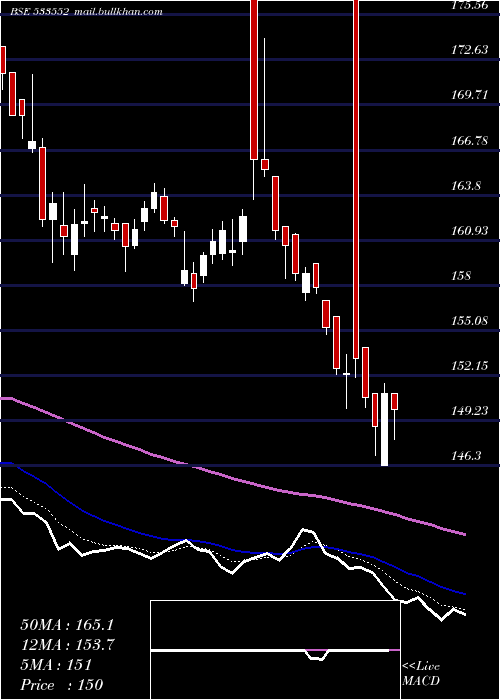Click the 146.3 price axis label
This screenshot has width=500, height=700.
466,456
